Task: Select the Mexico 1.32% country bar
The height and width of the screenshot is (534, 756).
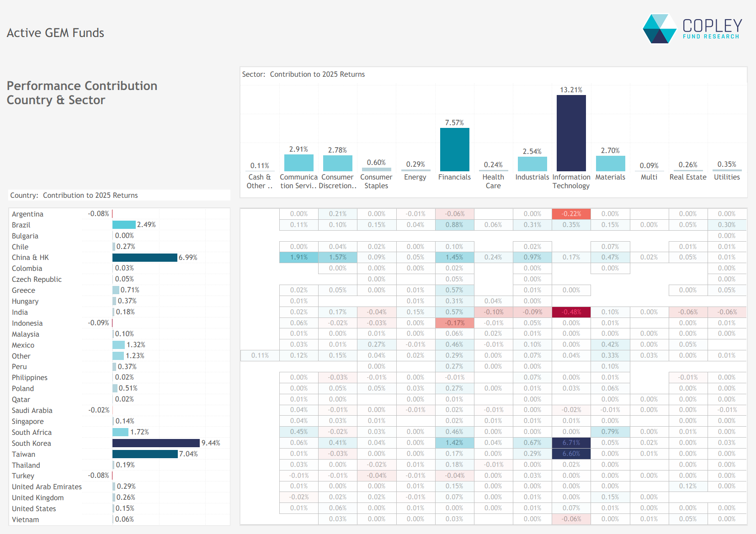Action: [119, 345]
